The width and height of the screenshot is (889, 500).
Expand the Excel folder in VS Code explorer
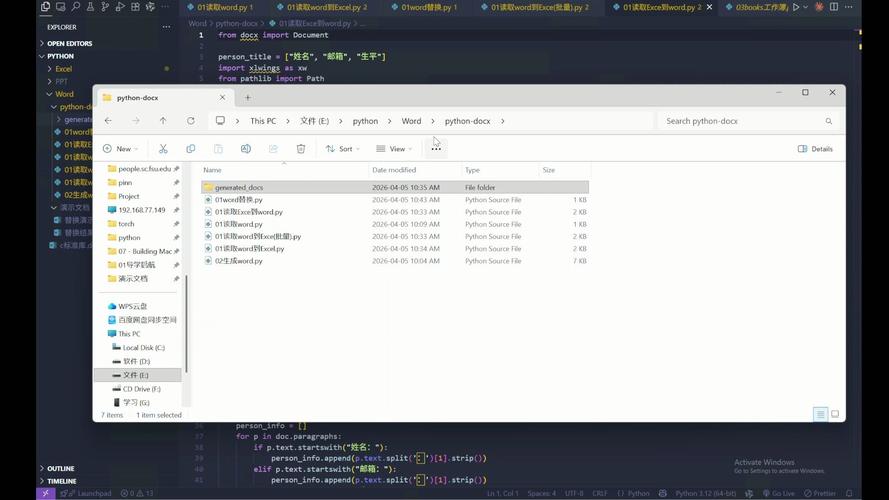pos(64,69)
